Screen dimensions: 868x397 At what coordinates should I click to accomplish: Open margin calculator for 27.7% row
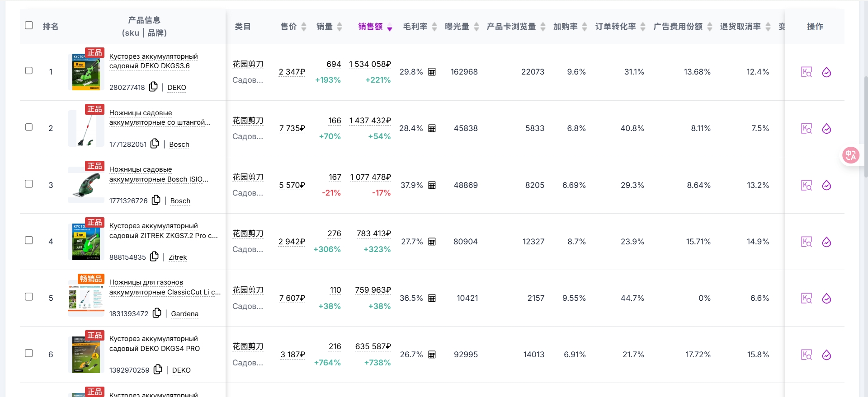(432, 242)
